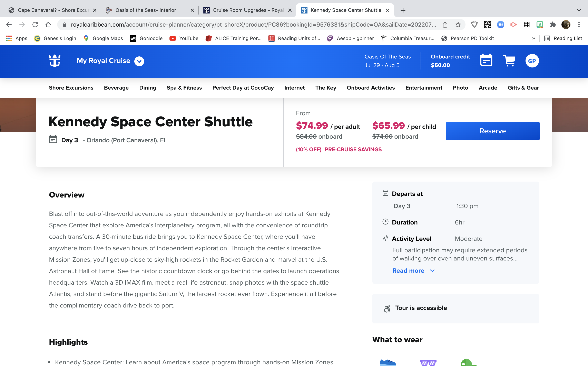588x368 pixels.
Task: Open the Google Maps bookmark
Action: [x=103, y=38]
